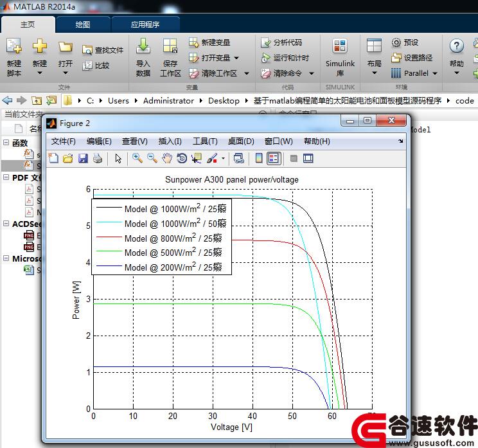The height and width of the screenshot is (448, 478).
Task: Click the New Script icon
Action: (14, 47)
